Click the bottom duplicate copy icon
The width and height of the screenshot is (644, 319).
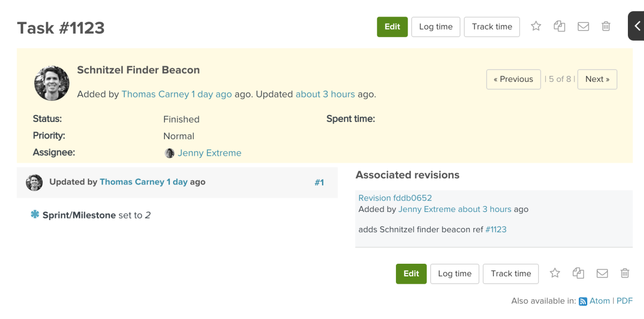tap(579, 273)
